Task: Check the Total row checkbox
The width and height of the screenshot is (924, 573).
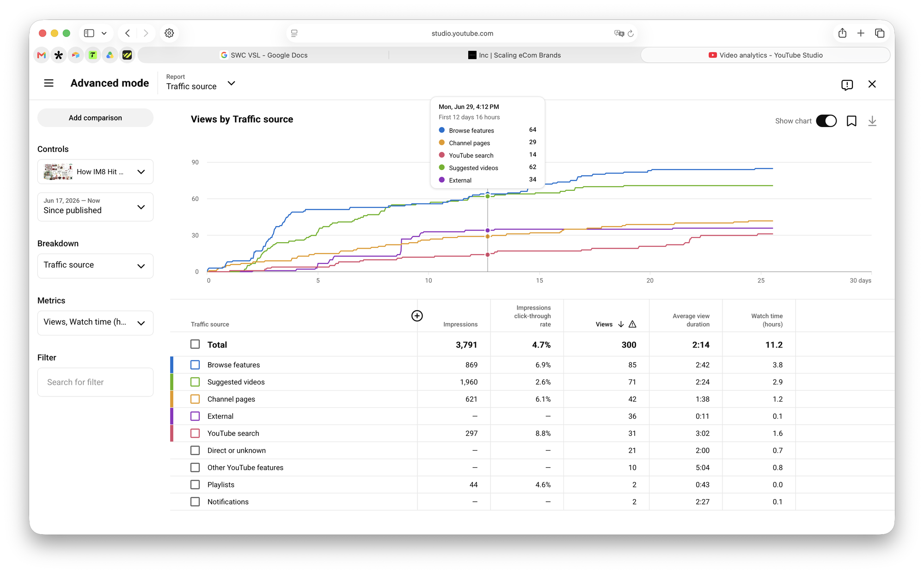Action: [195, 344]
